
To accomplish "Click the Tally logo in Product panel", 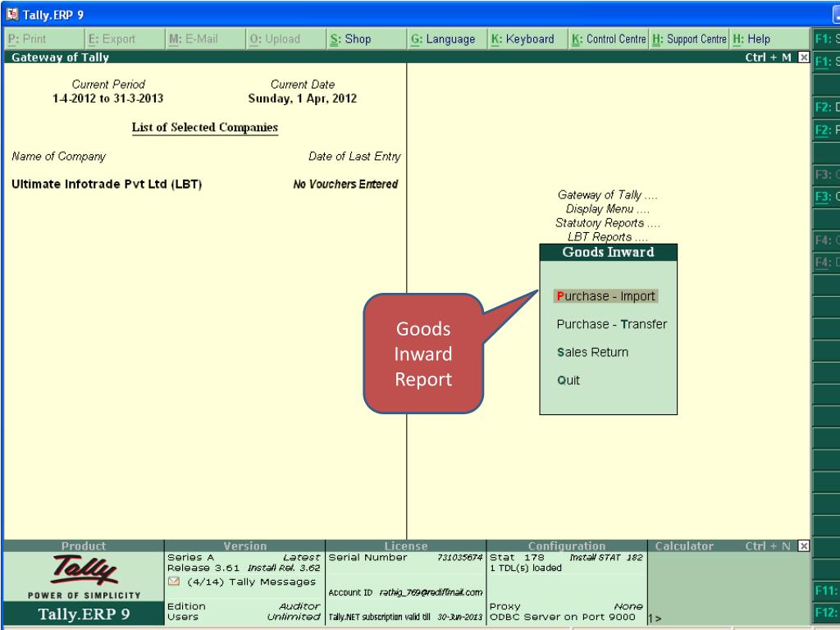I will click(84, 569).
